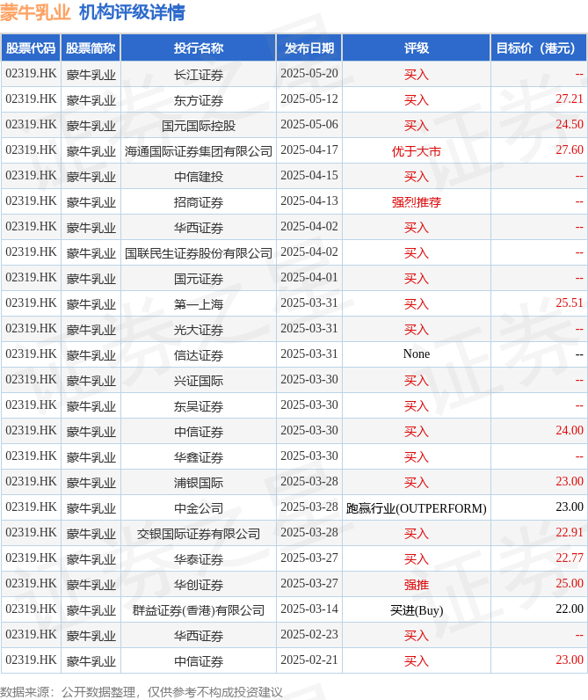Screen dimensions: 588x700
Task: Select the 华泰证券 cell
Action: pos(199,559)
